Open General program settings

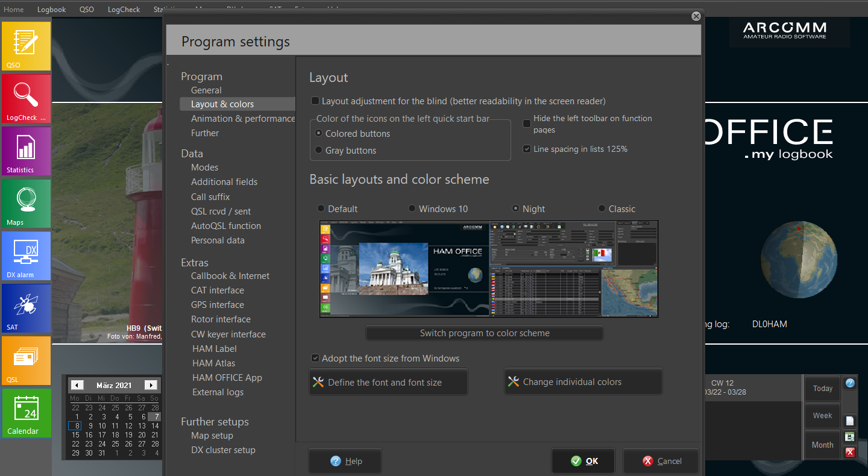point(206,90)
